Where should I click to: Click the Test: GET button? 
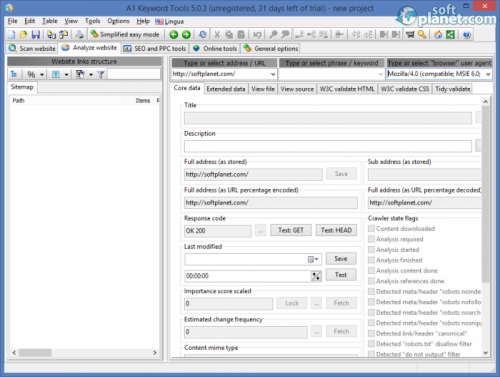(291, 230)
